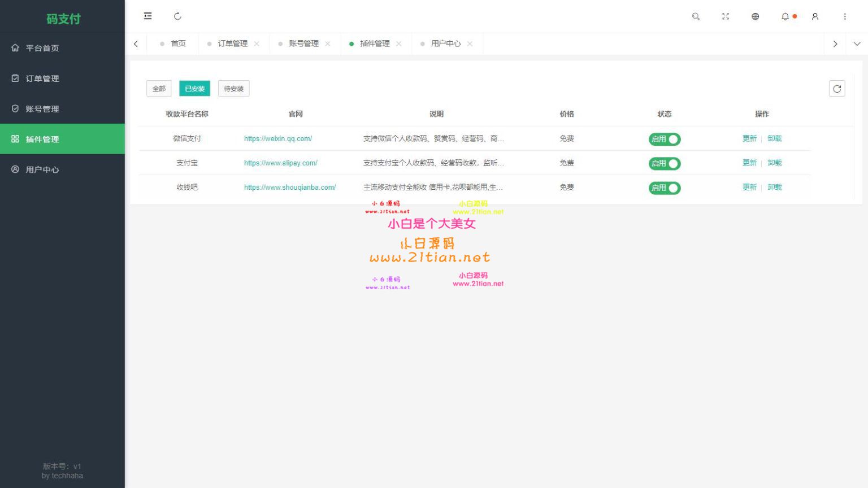Go to 平台首页 in sidebar
The width and height of the screenshot is (868, 488).
click(62, 48)
